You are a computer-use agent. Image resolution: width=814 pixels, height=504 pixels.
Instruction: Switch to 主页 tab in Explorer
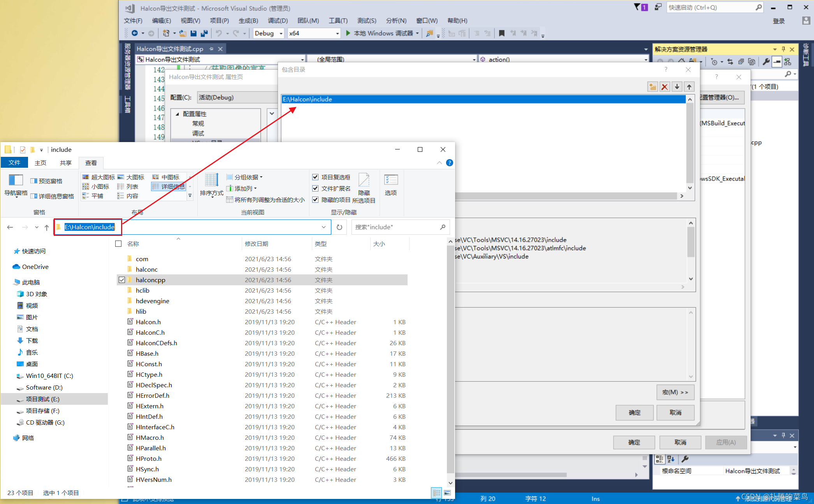pos(40,163)
